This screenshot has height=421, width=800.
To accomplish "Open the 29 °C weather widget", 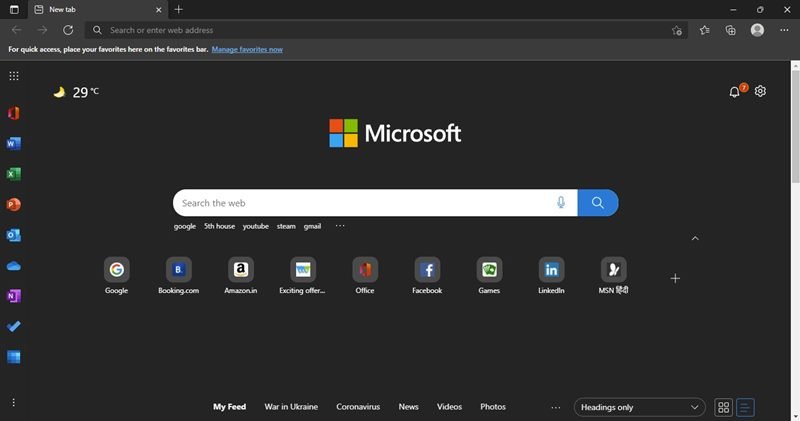I will pyautogui.click(x=77, y=92).
